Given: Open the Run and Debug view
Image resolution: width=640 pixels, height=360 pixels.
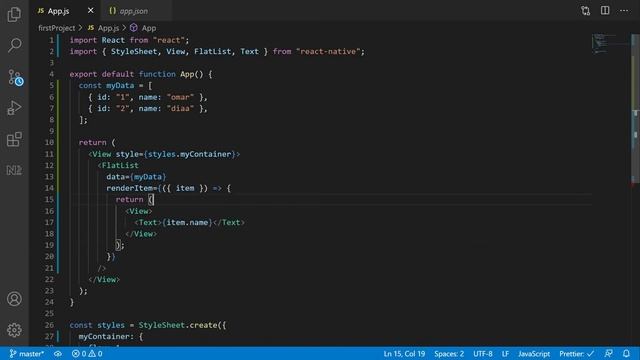Looking at the screenshot, I should [14, 108].
